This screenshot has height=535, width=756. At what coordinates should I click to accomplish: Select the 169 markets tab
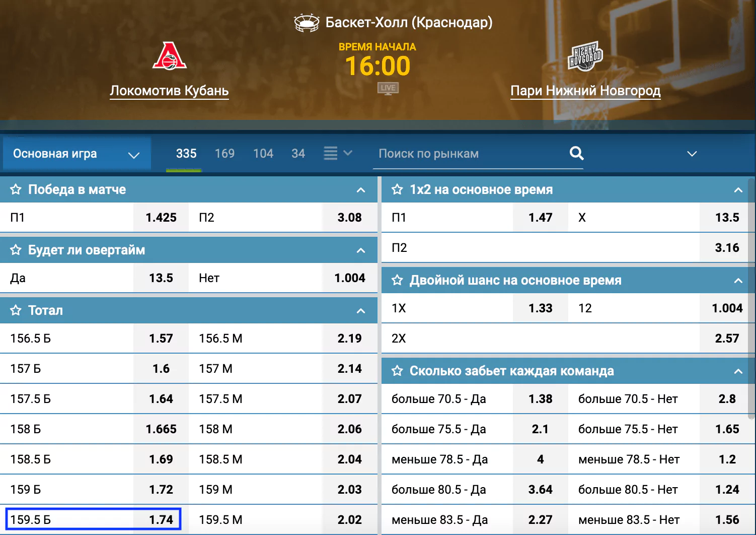coord(224,154)
